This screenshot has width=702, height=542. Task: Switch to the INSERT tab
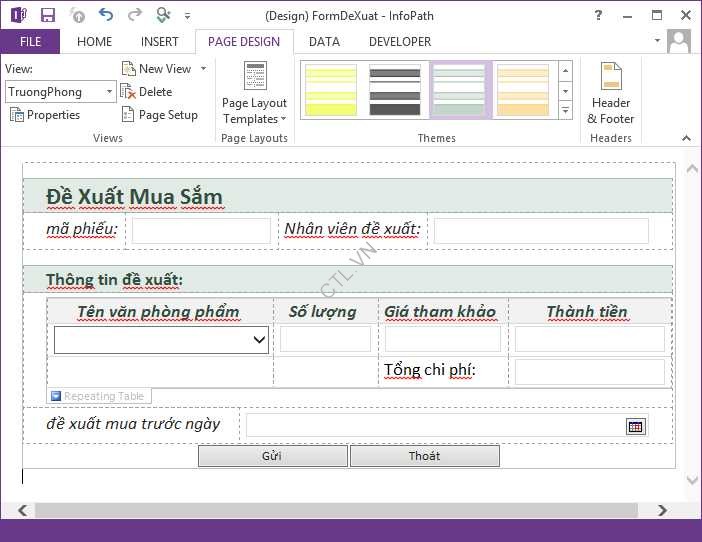coord(159,42)
